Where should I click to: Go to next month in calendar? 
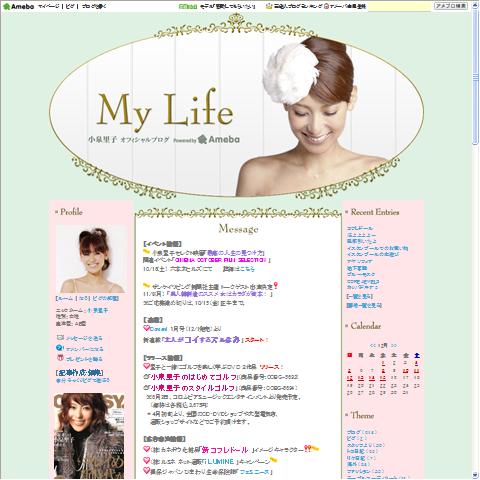point(394,345)
